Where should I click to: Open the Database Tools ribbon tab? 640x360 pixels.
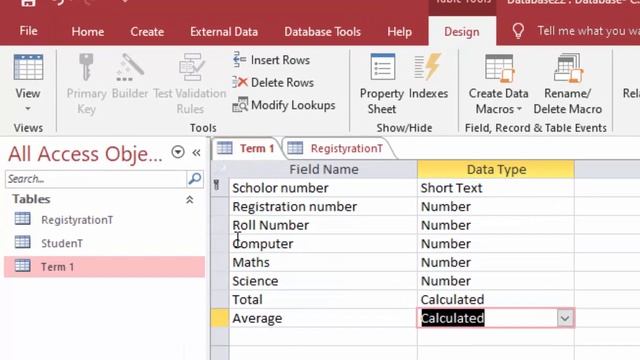(x=322, y=31)
